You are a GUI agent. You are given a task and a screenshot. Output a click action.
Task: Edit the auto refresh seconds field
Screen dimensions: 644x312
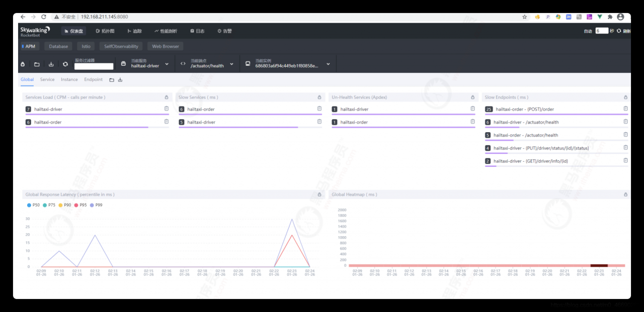(602, 31)
